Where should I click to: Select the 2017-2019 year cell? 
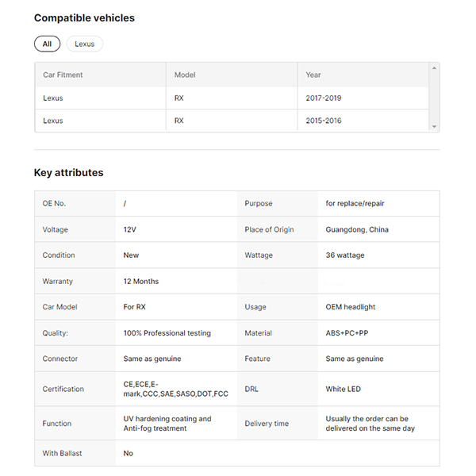coord(323,98)
